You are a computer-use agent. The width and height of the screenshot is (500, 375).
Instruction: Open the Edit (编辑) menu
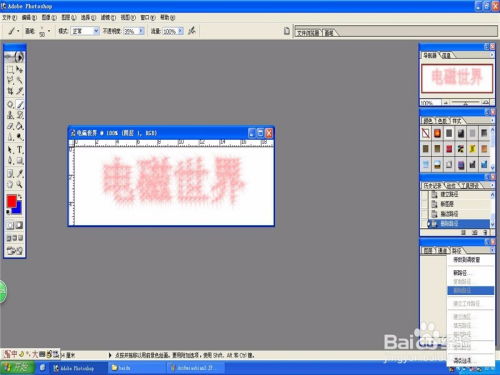(29, 17)
